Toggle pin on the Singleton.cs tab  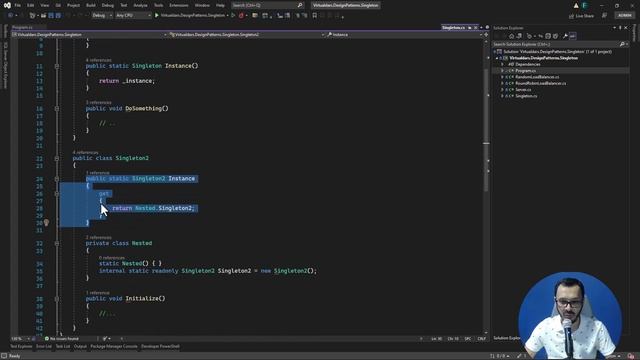click(470, 27)
